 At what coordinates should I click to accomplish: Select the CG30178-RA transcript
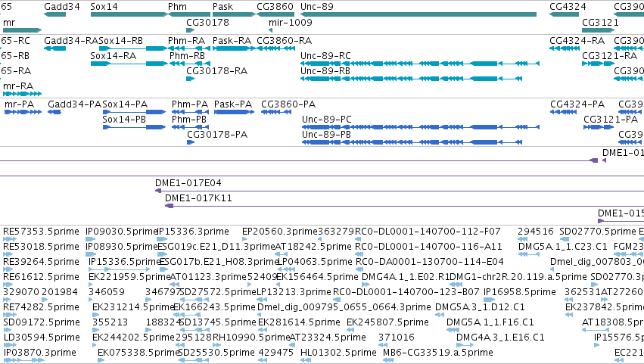[190, 79]
